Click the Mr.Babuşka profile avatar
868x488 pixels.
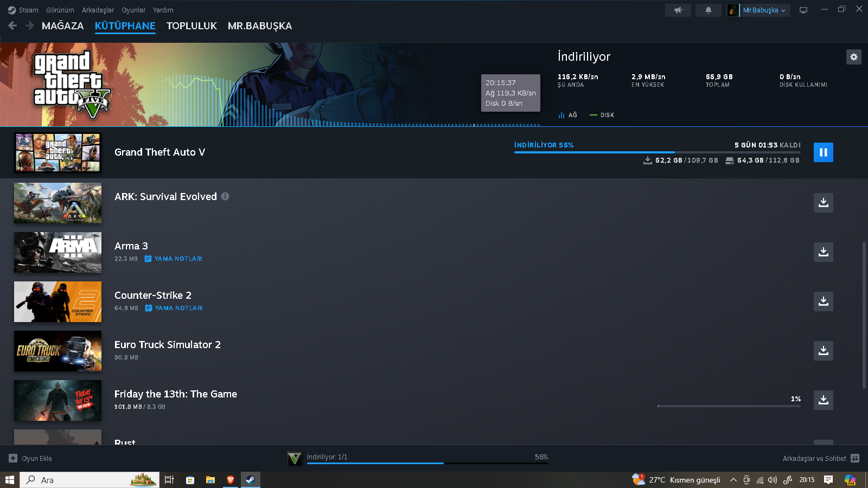tap(733, 10)
